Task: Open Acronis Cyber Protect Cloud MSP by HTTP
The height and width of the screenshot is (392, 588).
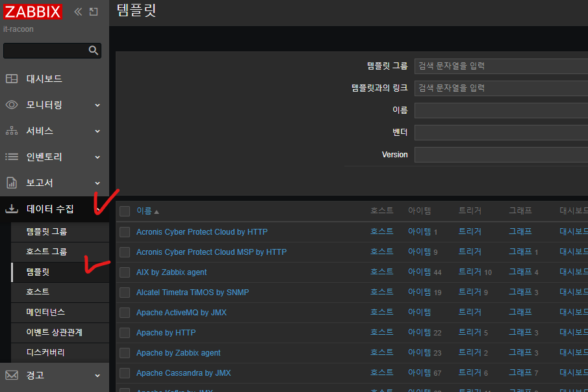Action: pos(211,252)
